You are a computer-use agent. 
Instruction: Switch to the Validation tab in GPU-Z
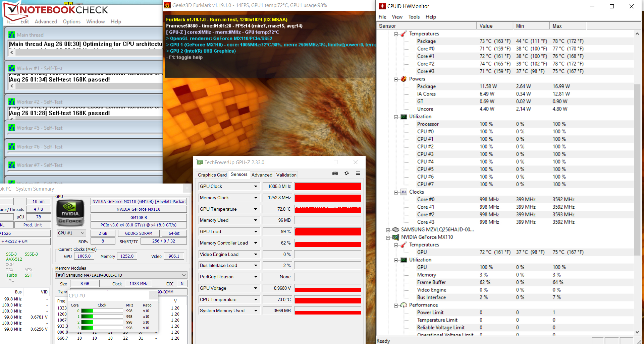tap(286, 175)
